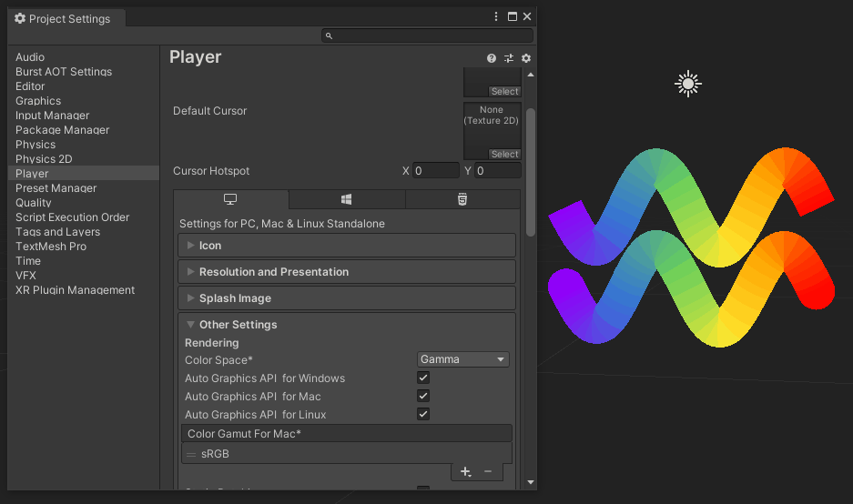Screen dimensions: 853x504
Task: Focus the settings search field
Action: [427, 35]
